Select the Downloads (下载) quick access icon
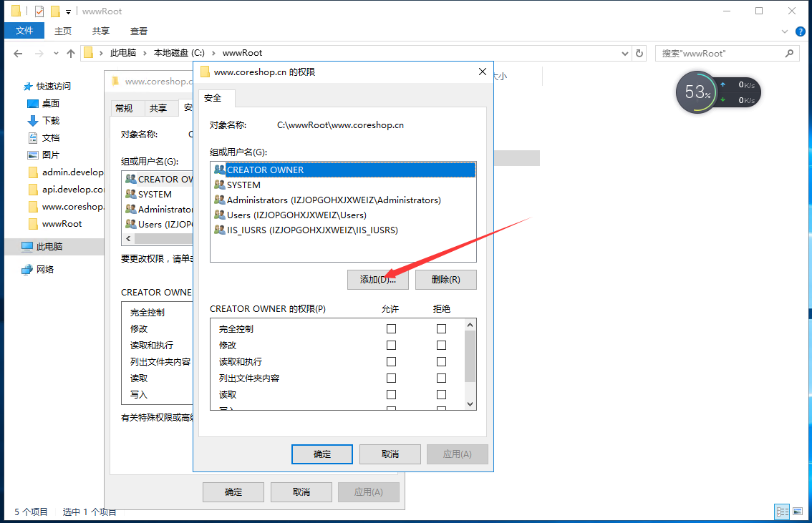The width and height of the screenshot is (812, 523). [x=33, y=120]
